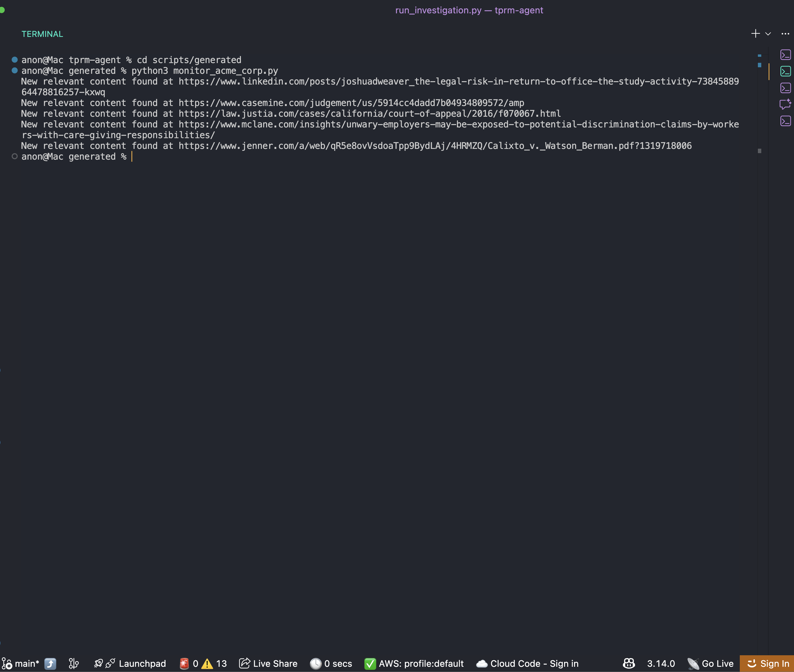Open source control graph icon in status bar
Image resolution: width=794 pixels, height=672 pixels.
coord(74,663)
